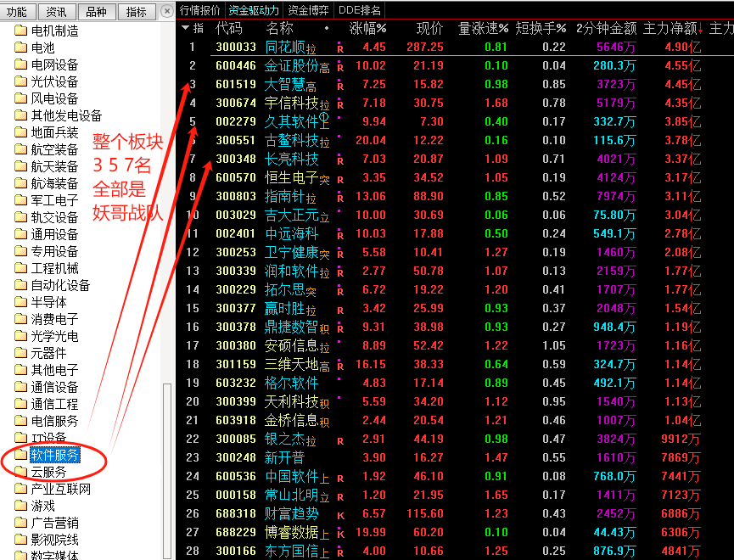
Task: Open the 自动化设备 folder icon
Action: (x=20, y=285)
